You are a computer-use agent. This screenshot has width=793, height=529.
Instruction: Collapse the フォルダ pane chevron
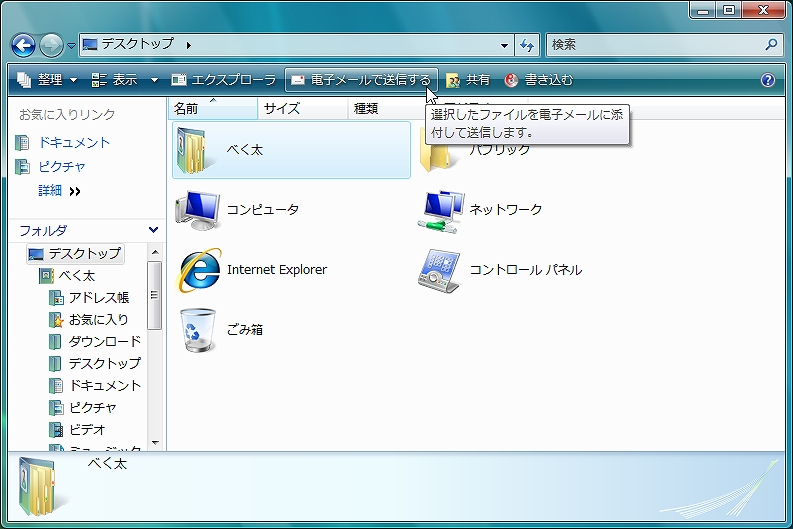point(153,230)
